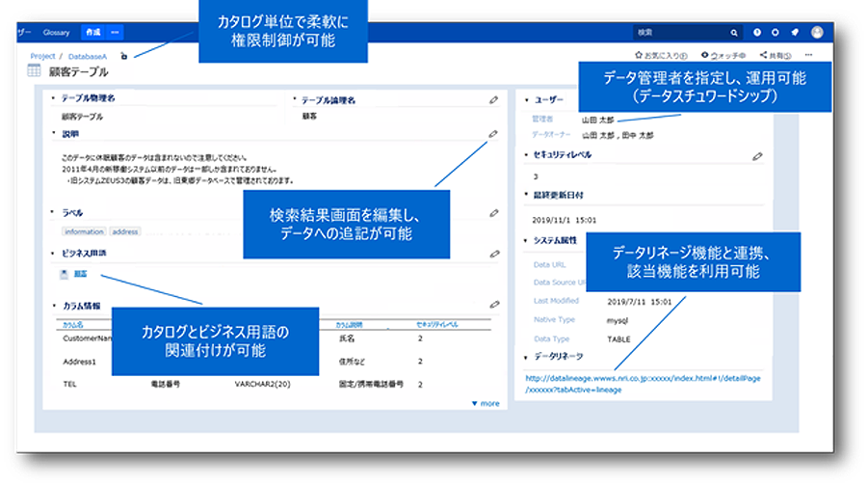This screenshot has height=486, width=868.
Task: Click the pencil icon for 説明 section
Action: tap(493, 135)
